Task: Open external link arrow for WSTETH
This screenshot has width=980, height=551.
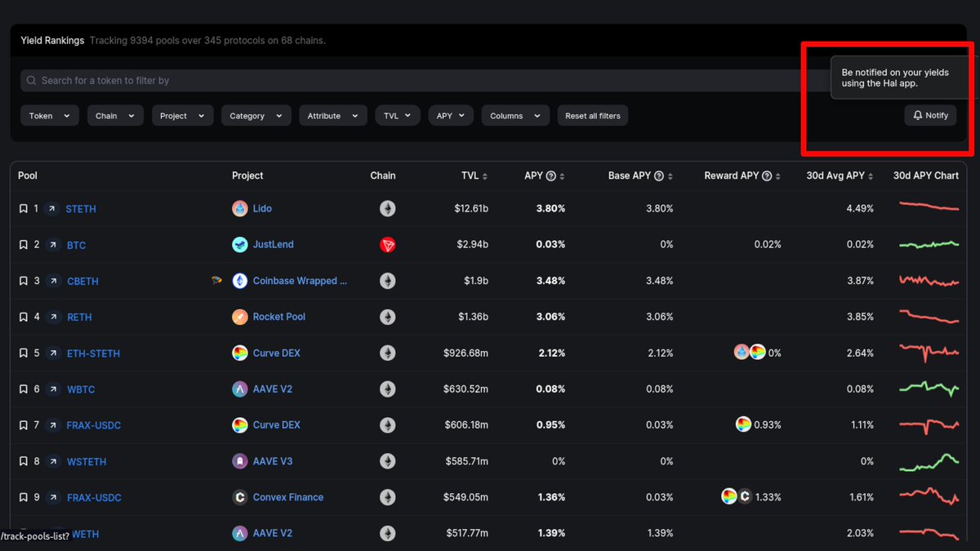Action: pyautogui.click(x=53, y=461)
